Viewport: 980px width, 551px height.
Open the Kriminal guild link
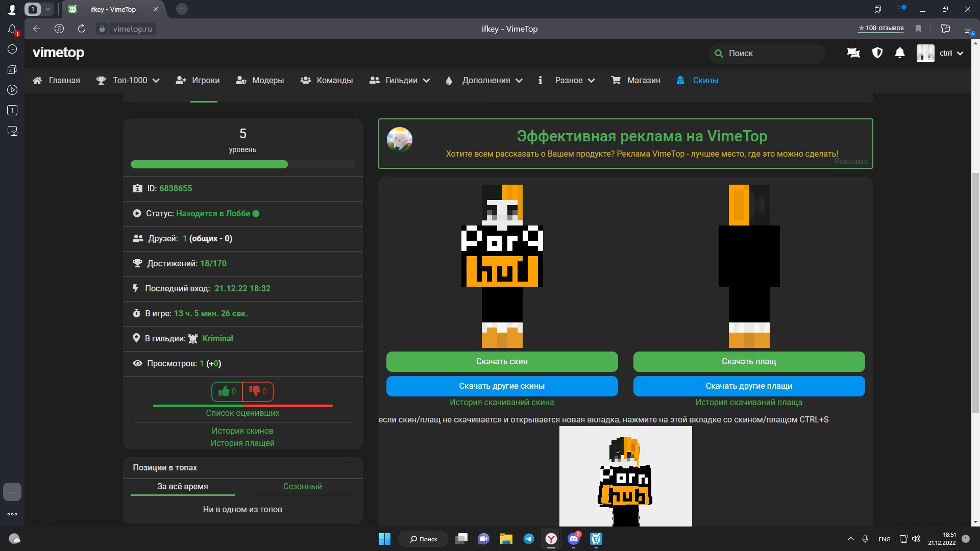[217, 338]
